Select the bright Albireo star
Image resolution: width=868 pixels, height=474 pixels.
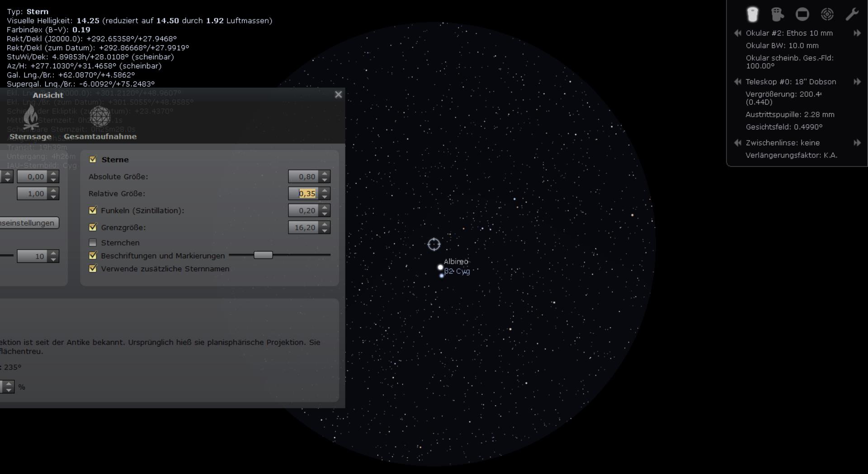pos(440,267)
